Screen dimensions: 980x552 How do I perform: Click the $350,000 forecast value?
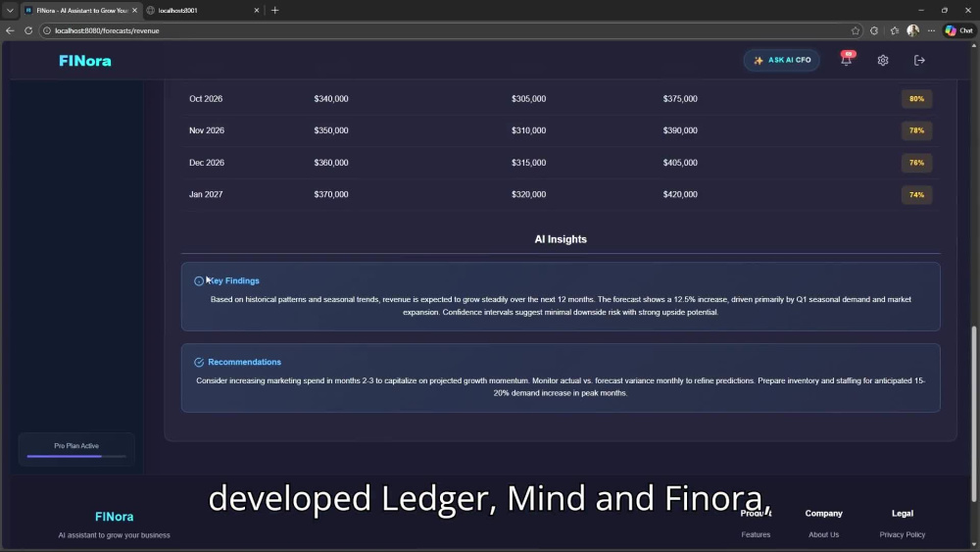(x=331, y=130)
